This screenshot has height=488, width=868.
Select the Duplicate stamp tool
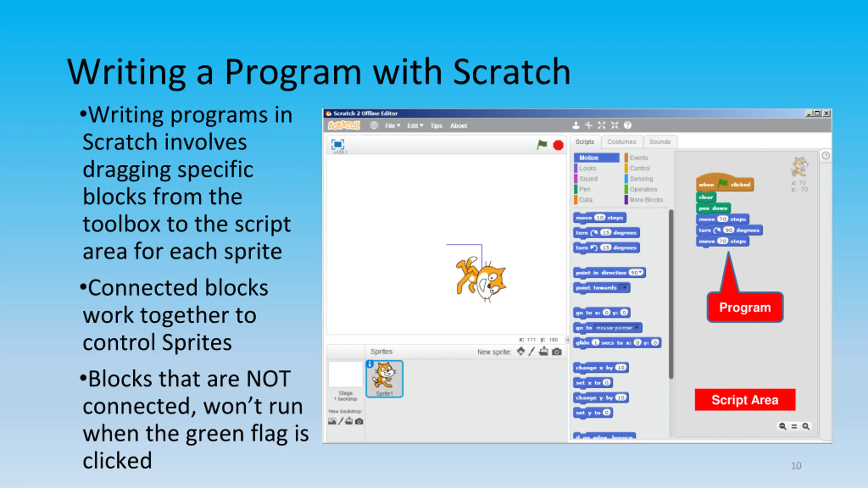(x=575, y=125)
